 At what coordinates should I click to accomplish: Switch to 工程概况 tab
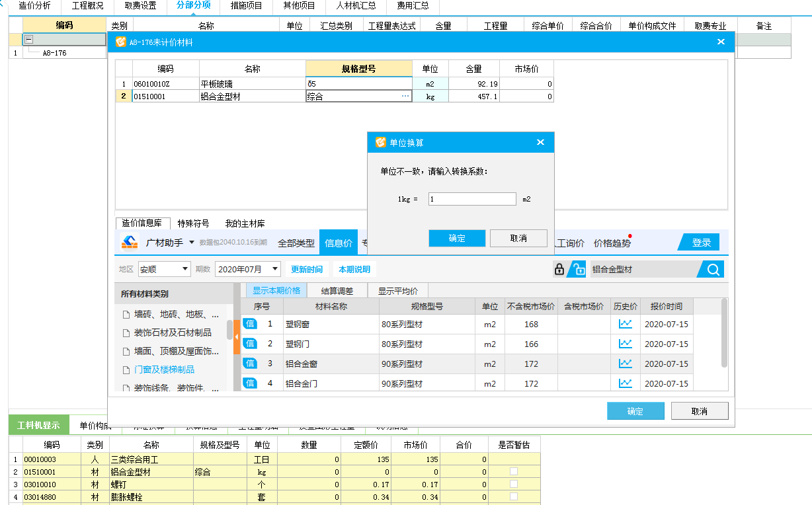tap(87, 6)
